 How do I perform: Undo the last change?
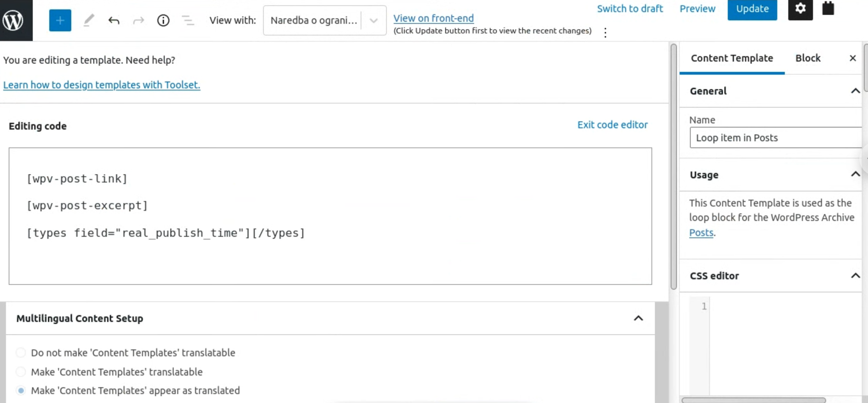tap(114, 20)
